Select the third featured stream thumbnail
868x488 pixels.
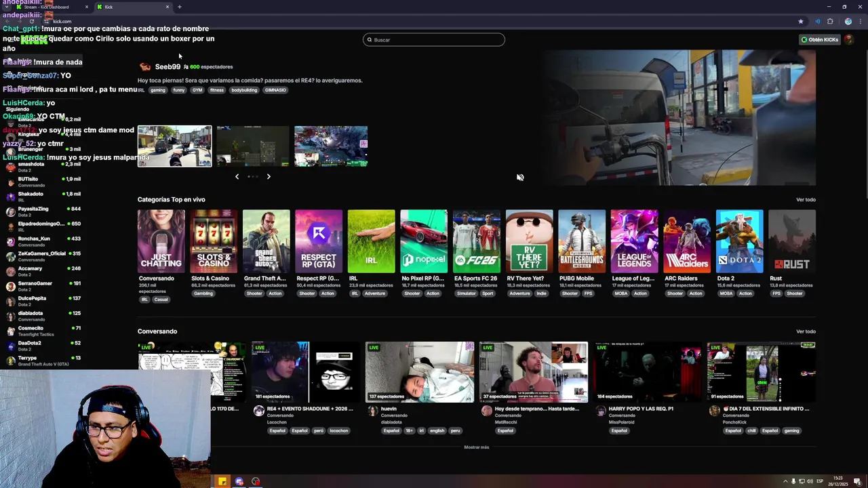click(x=331, y=146)
